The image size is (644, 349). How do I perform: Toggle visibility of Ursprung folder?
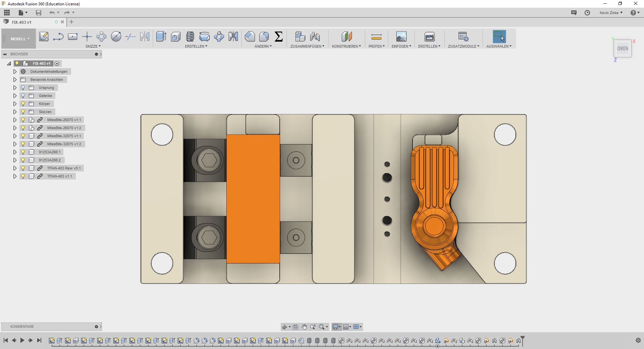23,88
